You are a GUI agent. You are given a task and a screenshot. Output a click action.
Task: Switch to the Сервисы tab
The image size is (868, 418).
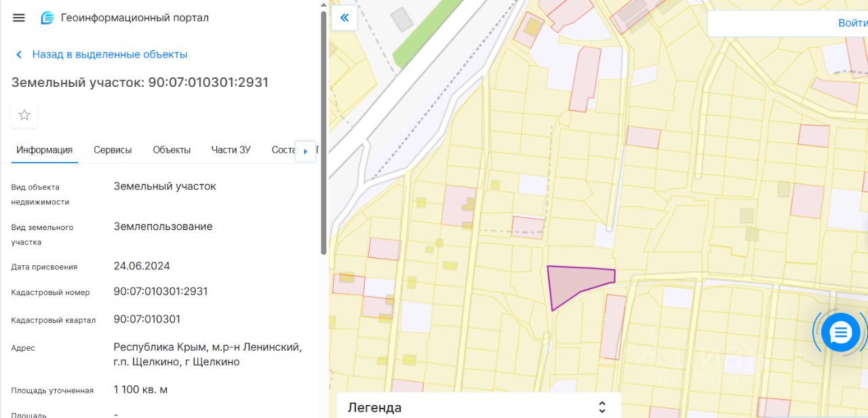click(x=113, y=150)
